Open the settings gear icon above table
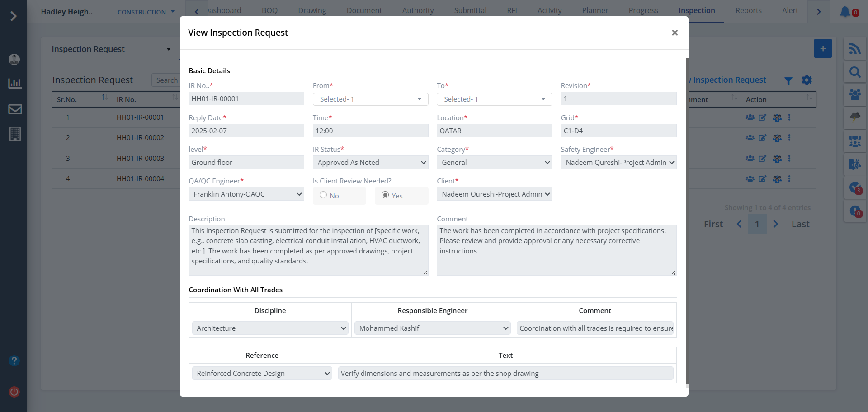Viewport: 868px width, 412px height. pos(807,80)
